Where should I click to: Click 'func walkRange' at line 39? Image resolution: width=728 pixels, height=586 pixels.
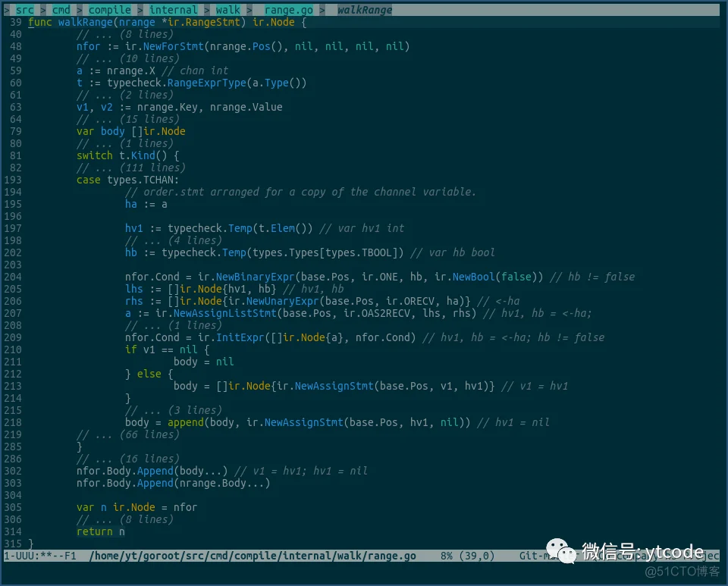71,22
